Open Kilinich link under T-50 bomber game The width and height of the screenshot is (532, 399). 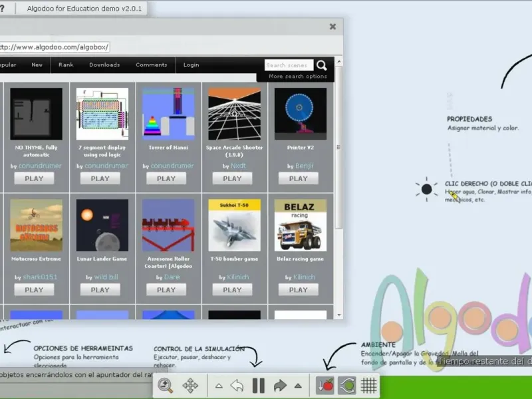(238, 277)
